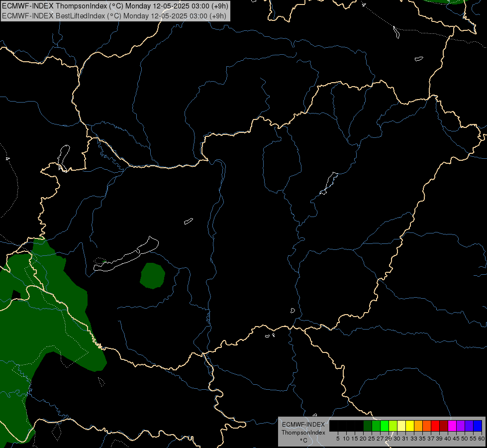The width and height of the screenshot is (487, 448).
Task: Choose the dark red 39–40 legend swatch
Action: click(444, 426)
